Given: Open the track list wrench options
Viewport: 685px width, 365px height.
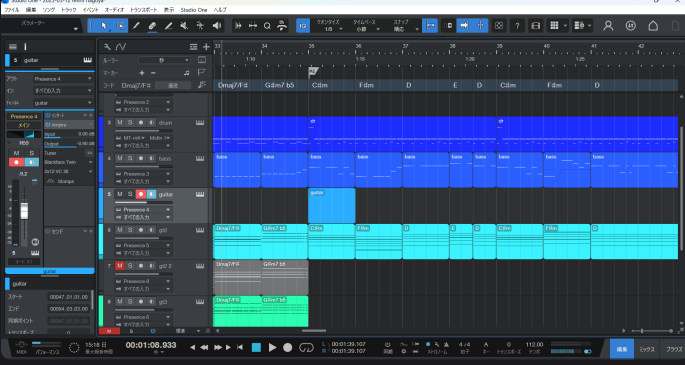Looking at the screenshot, I should pos(107,47).
